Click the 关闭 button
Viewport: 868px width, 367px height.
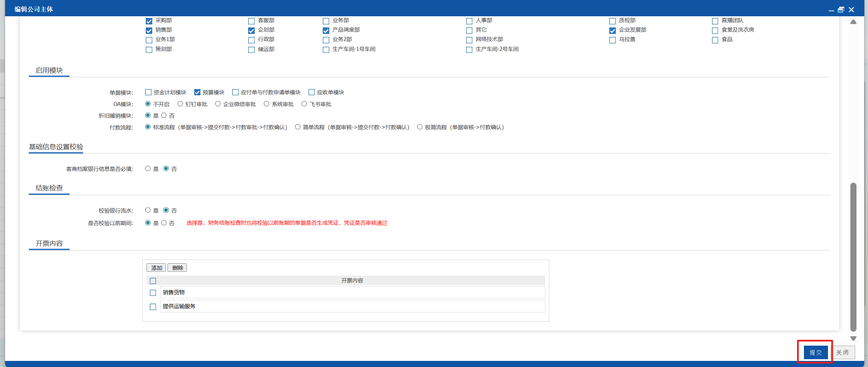pyautogui.click(x=842, y=352)
